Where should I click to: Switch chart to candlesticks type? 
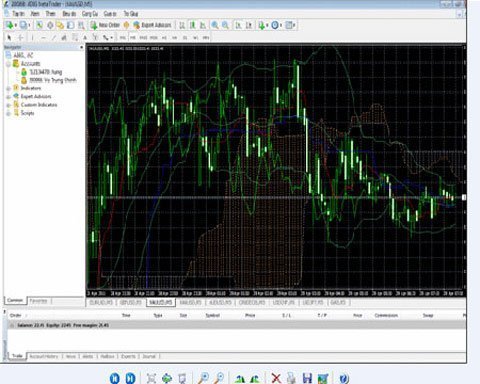point(192,25)
